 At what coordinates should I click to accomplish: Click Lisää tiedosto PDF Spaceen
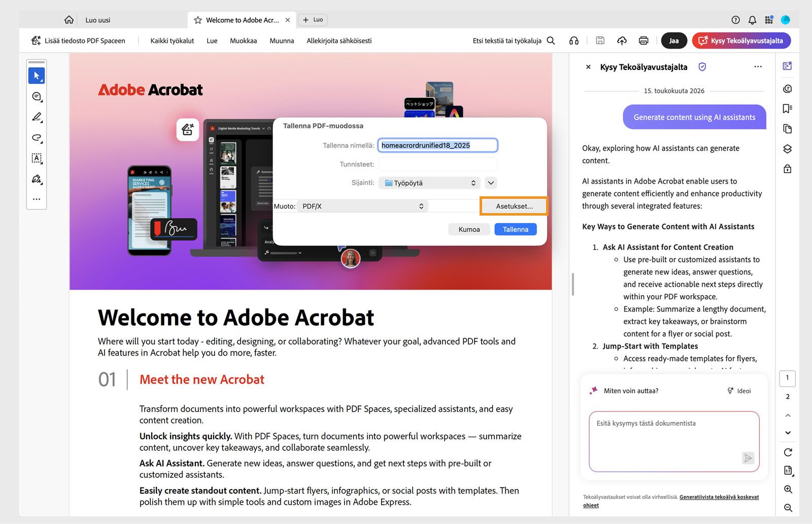78,41
